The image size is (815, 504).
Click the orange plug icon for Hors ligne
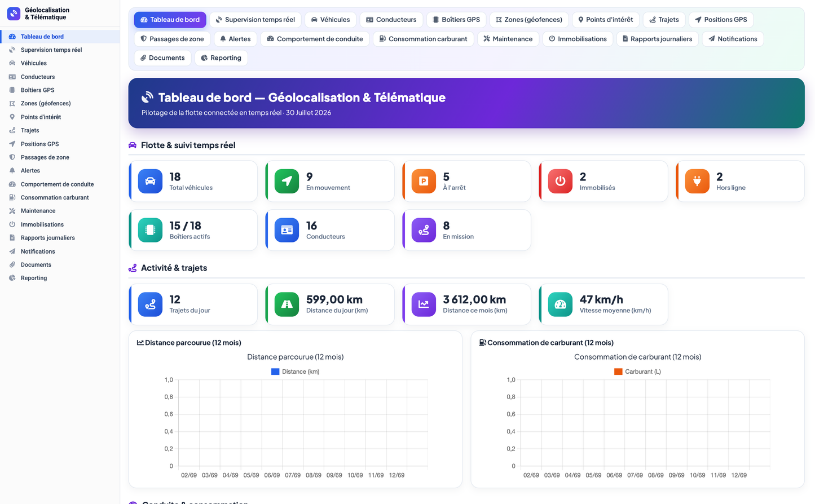point(697,182)
